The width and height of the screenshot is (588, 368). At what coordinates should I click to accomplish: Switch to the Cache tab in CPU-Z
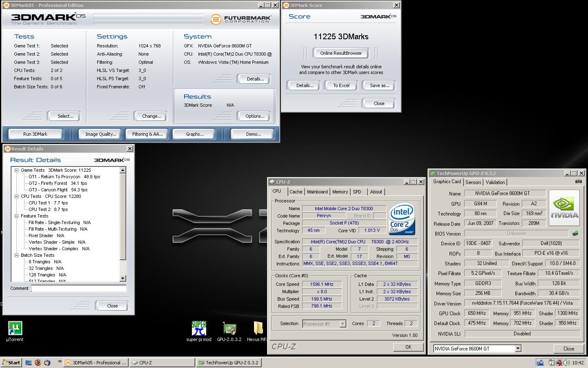click(x=296, y=192)
